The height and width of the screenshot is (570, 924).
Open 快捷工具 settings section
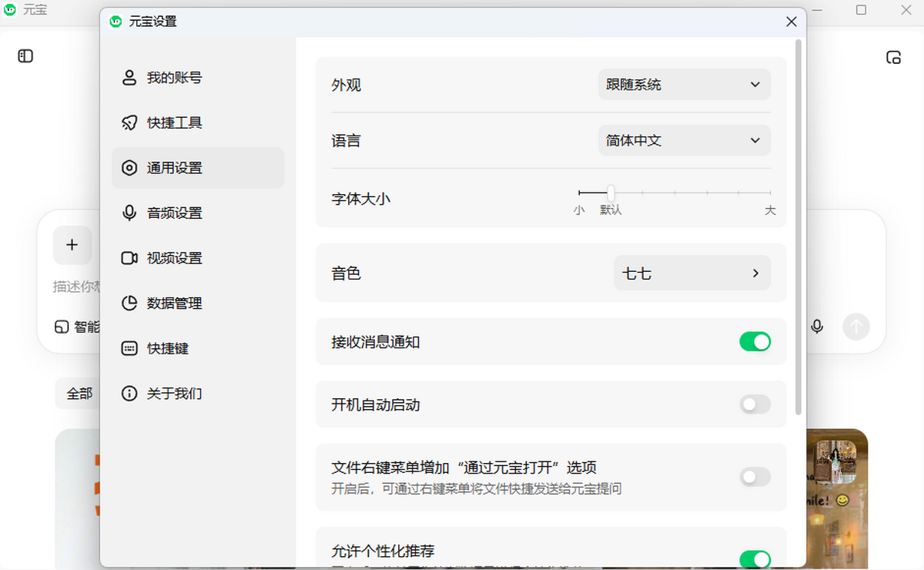tap(198, 122)
